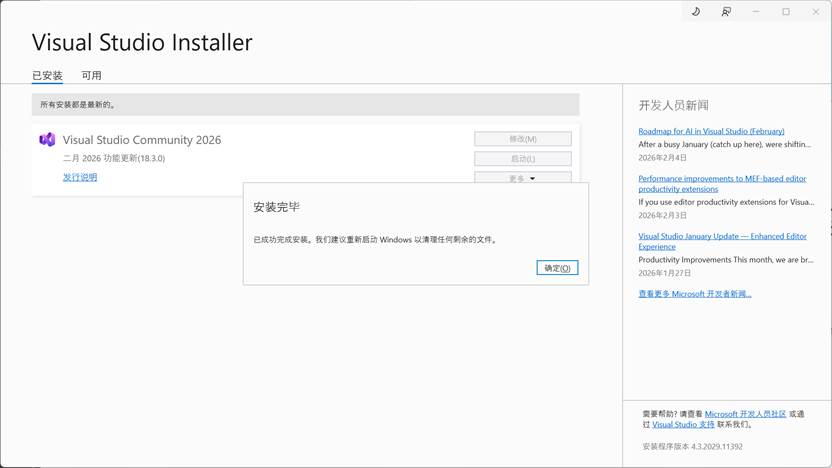
Task: Click the 2026年1月27日 news date
Action: 664,273
